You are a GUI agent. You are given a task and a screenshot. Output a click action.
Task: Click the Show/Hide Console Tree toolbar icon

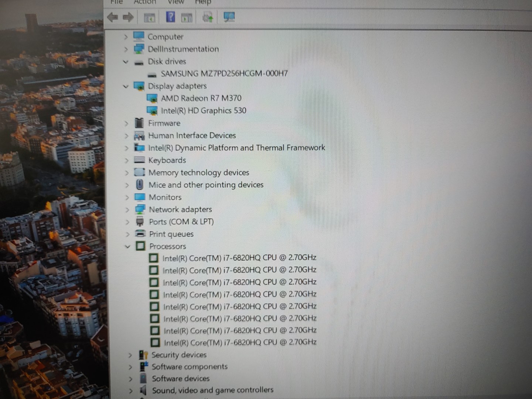149,17
